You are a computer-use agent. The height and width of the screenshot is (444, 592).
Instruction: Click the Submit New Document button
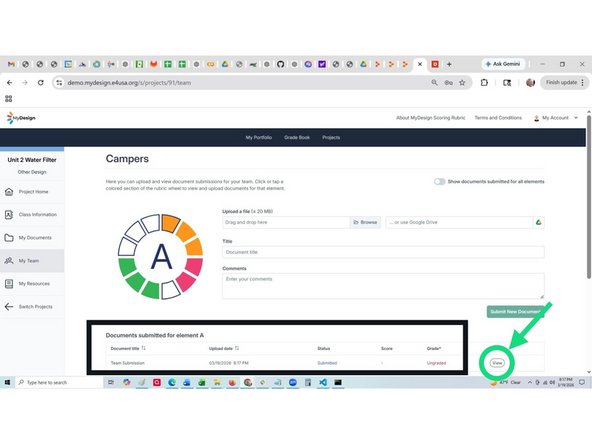point(515,311)
